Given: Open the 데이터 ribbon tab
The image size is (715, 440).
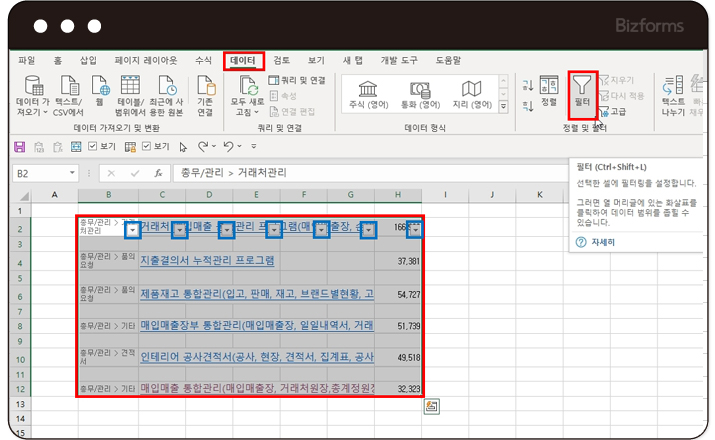Looking at the screenshot, I should point(243,60).
